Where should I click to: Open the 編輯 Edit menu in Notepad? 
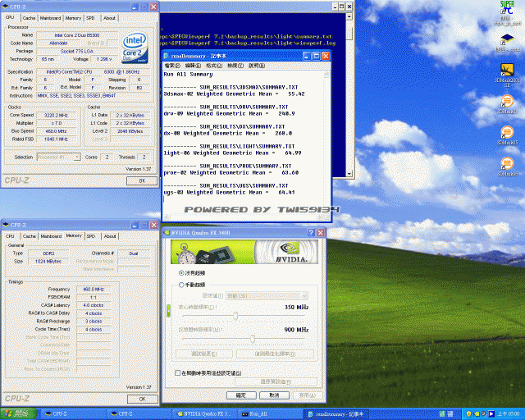pyautogui.click(x=193, y=66)
